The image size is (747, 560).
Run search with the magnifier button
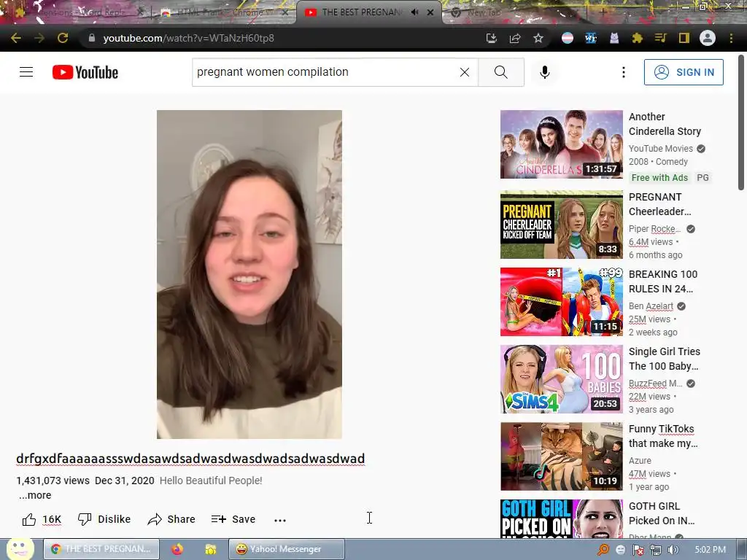coord(501,72)
